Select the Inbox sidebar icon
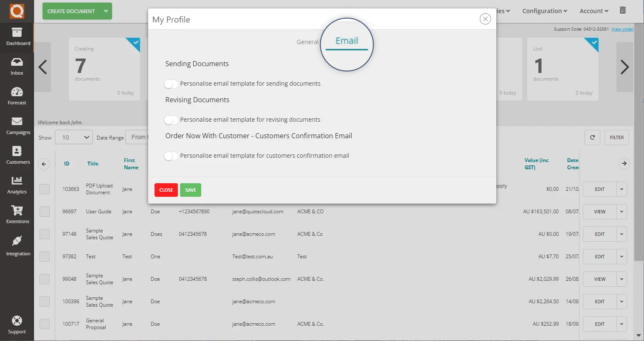The image size is (644, 341). pyautogui.click(x=17, y=67)
